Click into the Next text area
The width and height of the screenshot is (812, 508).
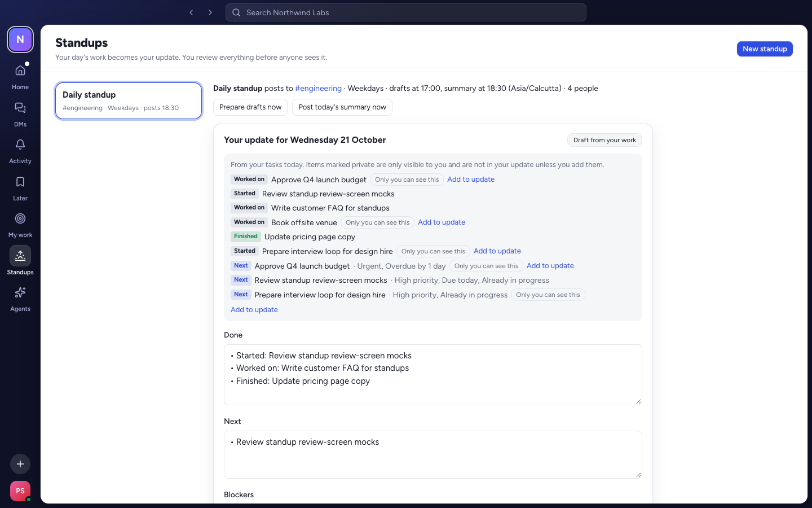433,455
